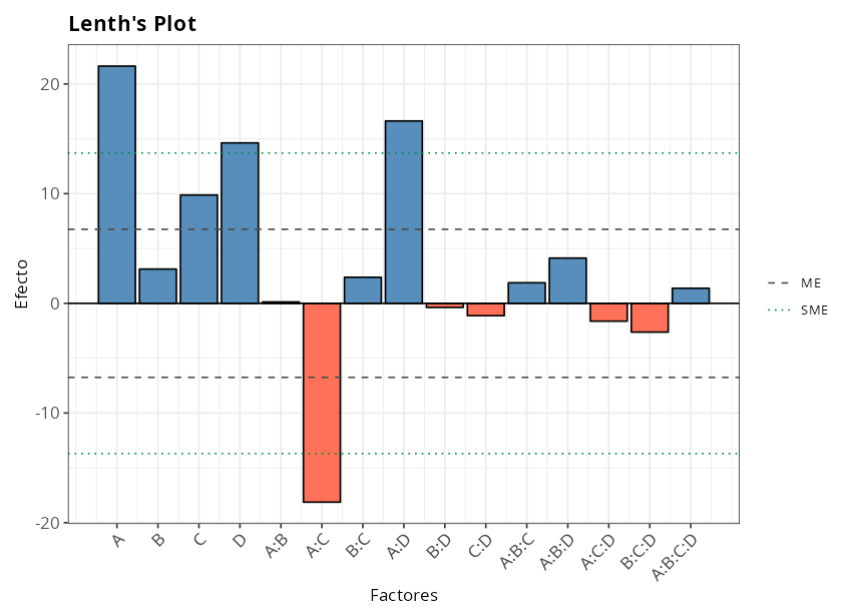Screen dimensions: 855x610
Task: Click the blue A:D bar
Action: coord(404,212)
